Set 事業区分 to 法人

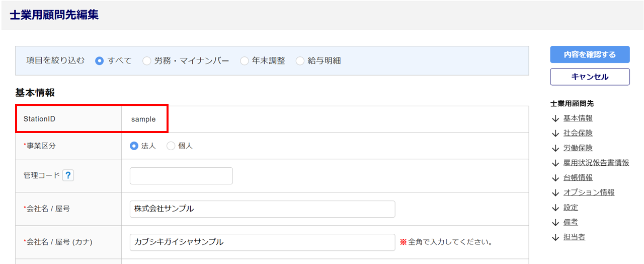point(134,146)
